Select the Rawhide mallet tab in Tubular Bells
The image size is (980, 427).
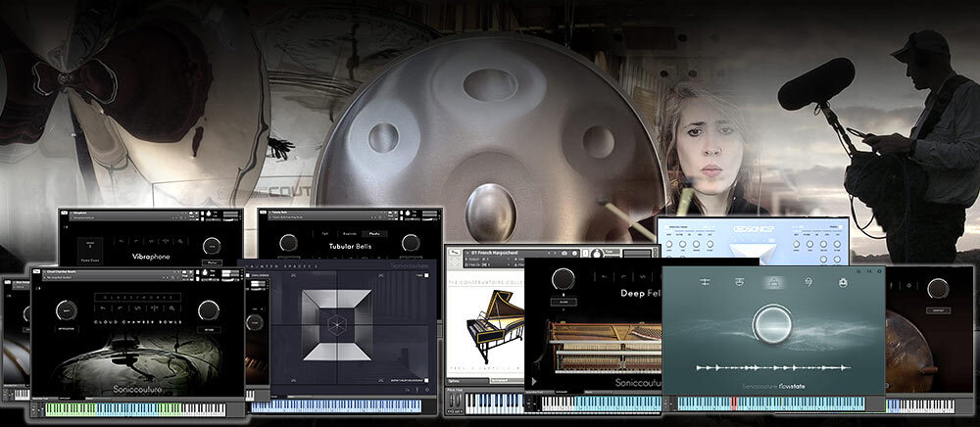tap(350, 233)
